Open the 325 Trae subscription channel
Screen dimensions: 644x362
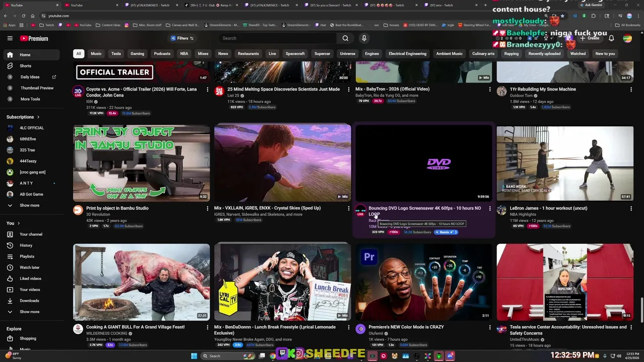[x=31, y=150]
